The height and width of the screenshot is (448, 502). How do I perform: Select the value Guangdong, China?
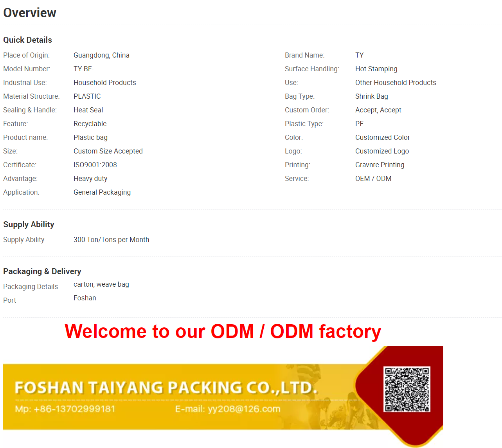(101, 55)
